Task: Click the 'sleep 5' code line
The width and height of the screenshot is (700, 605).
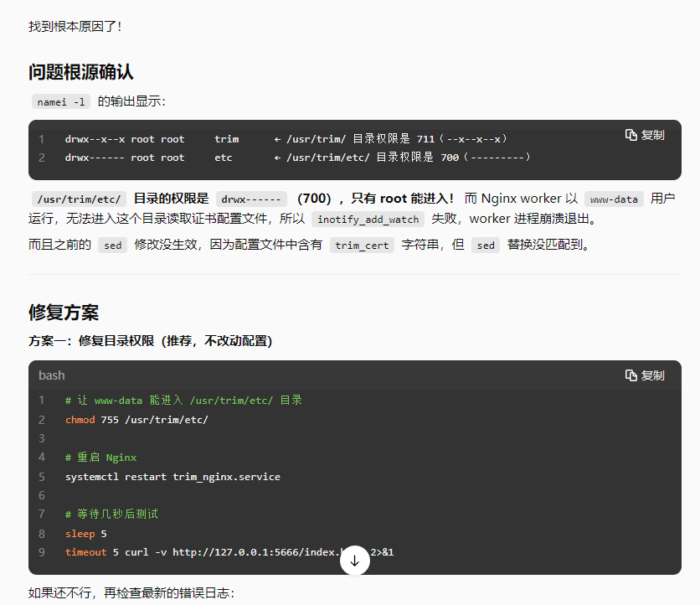Action: [85, 534]
